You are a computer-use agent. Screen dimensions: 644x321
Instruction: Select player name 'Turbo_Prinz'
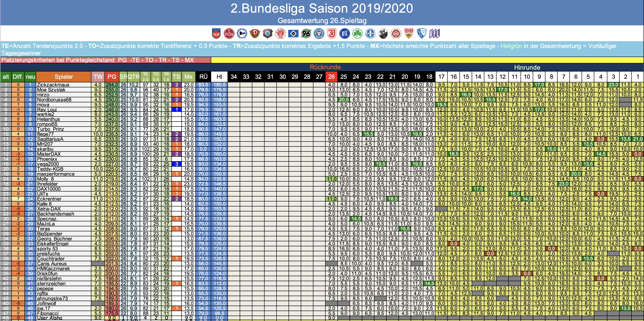(50, 129)
